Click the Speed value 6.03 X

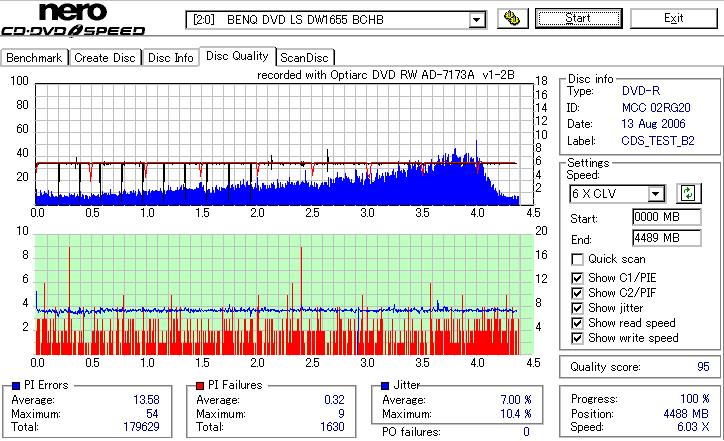click(693, 427)
